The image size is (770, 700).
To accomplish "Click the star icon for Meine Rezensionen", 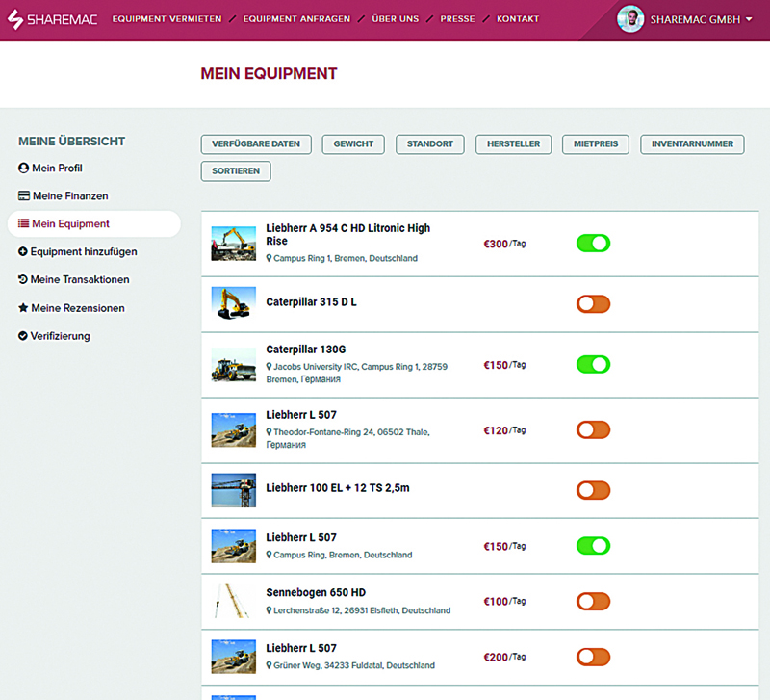I will click(x=23, y=308).
